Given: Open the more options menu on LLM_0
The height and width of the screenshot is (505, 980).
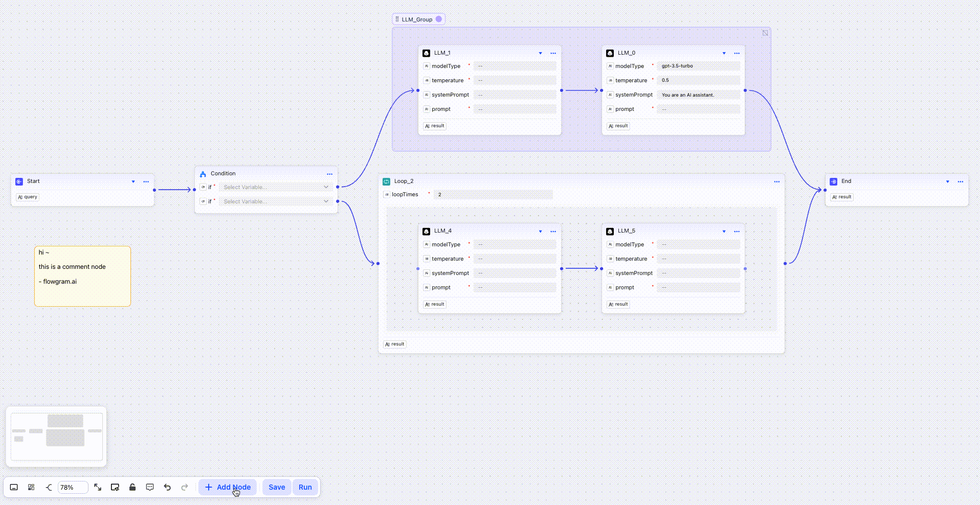Looking at the screenshot, I should [x=737, y=53].
